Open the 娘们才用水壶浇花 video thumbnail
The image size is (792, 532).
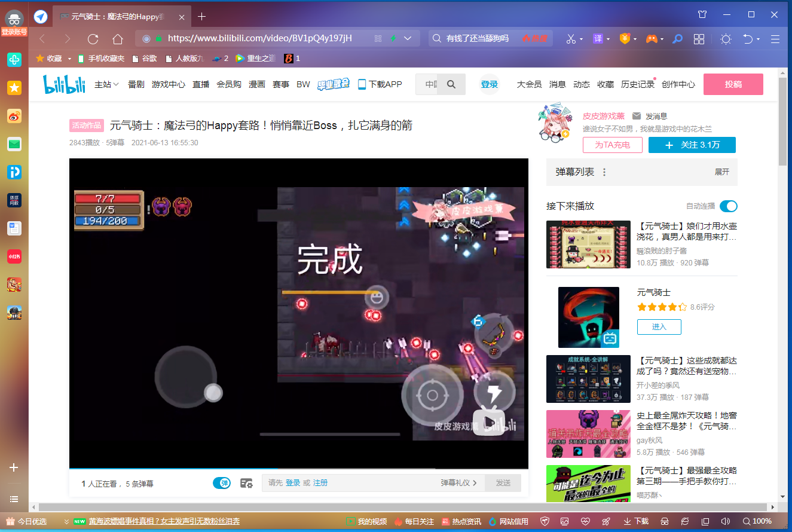(589, 244)
